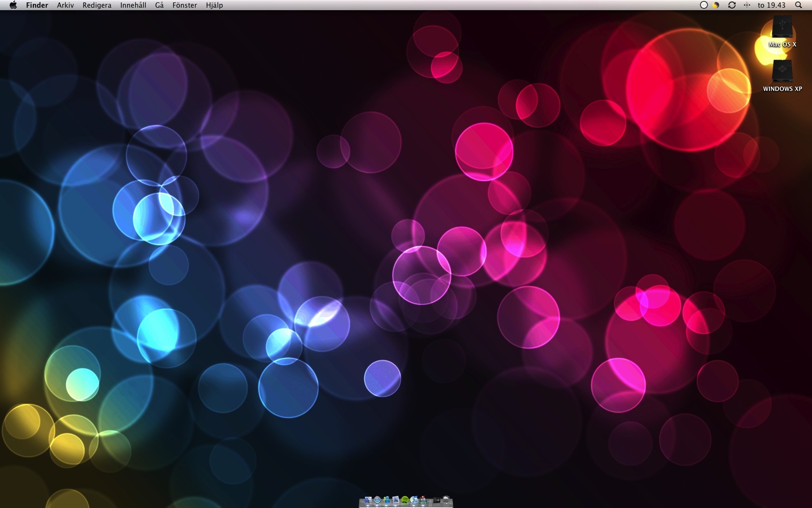Screen dimensions: 812x508
Task: Click the Norton yellow-black status icon
Action: coord(716,5)
